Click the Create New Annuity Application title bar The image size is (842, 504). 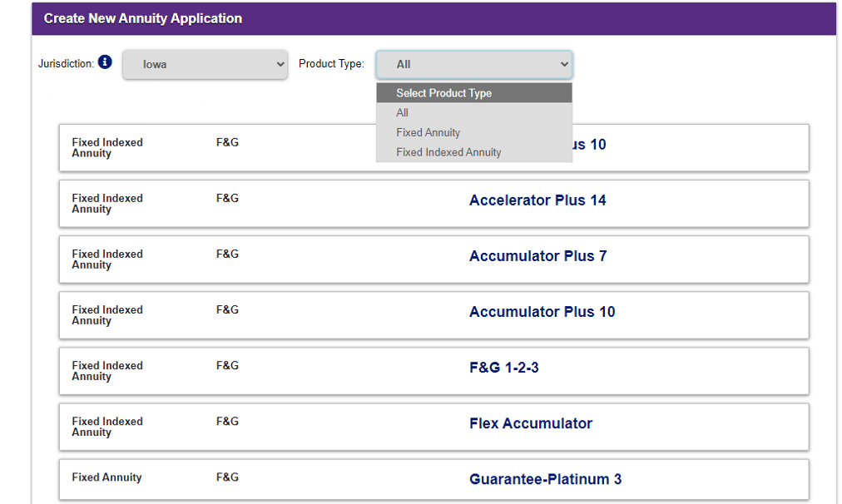tap(142, 17)
